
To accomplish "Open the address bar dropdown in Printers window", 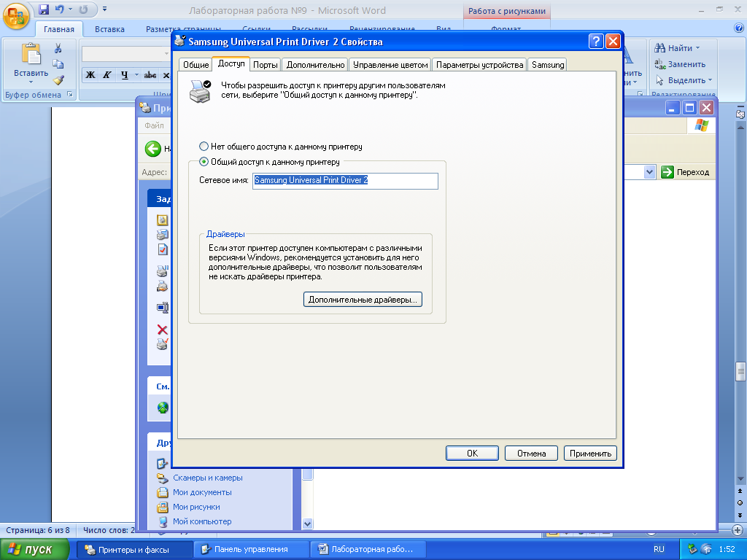I will [649, 172].
